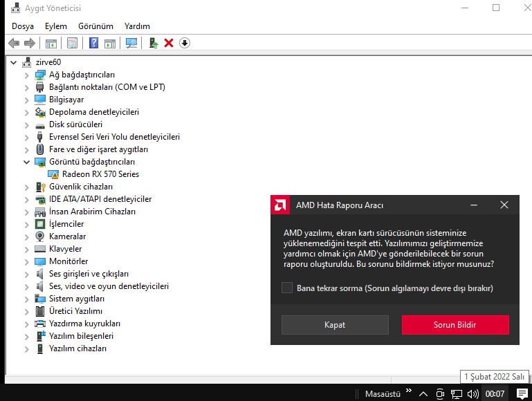Screen dimensions: 532x401
Task: Select the Kameralar tree label
Action: (68, 236)
